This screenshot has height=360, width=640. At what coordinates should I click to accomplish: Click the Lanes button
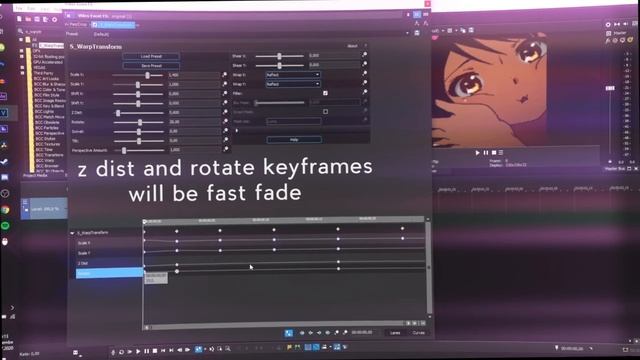tap(395, 333)
